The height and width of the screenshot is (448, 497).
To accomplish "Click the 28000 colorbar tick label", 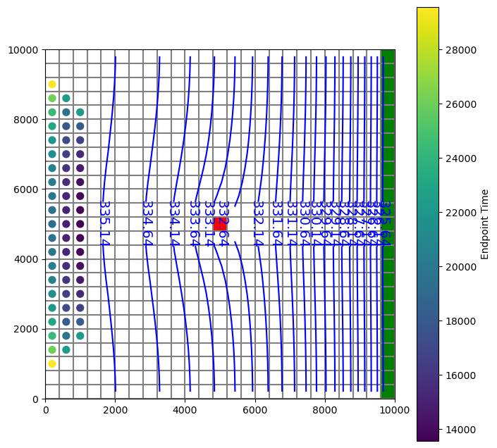I will click(461, 50).
